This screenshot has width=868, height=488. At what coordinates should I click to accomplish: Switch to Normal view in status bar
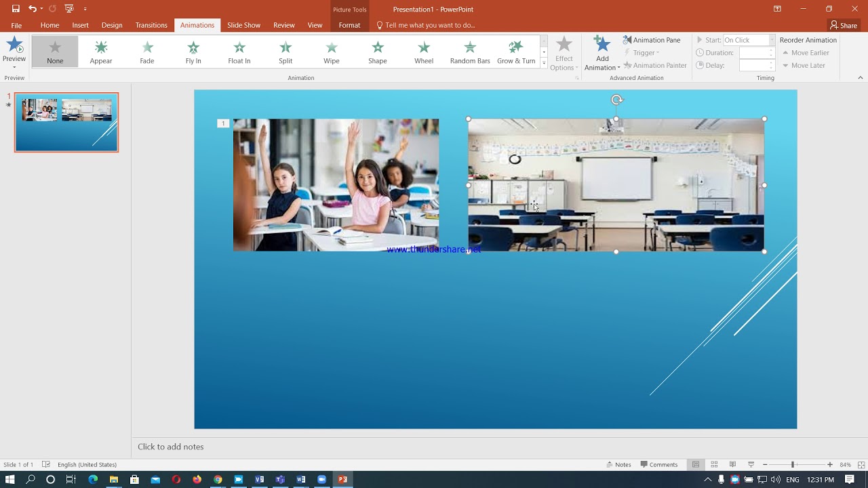tap(696, 464)
